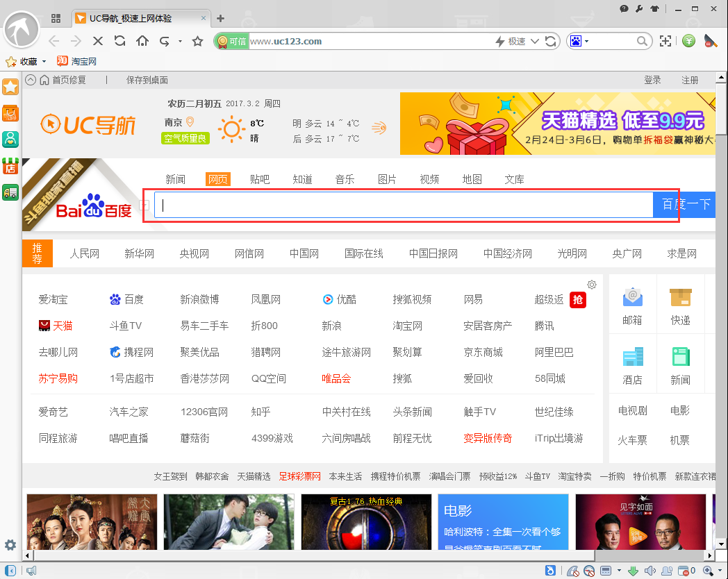Toggle 极速 speed mode in address bar
The width and height of the screenshot is (728, 579).
pos(511,42)
